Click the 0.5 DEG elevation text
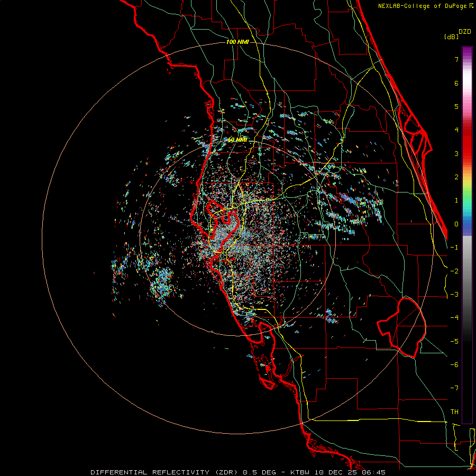This screenshot has height=476, width=476. tap(260, 472)
